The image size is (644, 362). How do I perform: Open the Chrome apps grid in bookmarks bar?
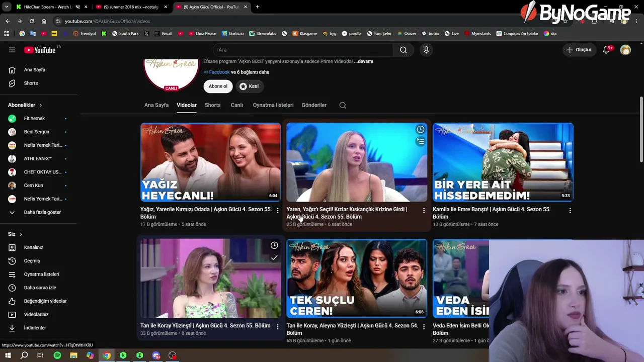pos(7,34)
